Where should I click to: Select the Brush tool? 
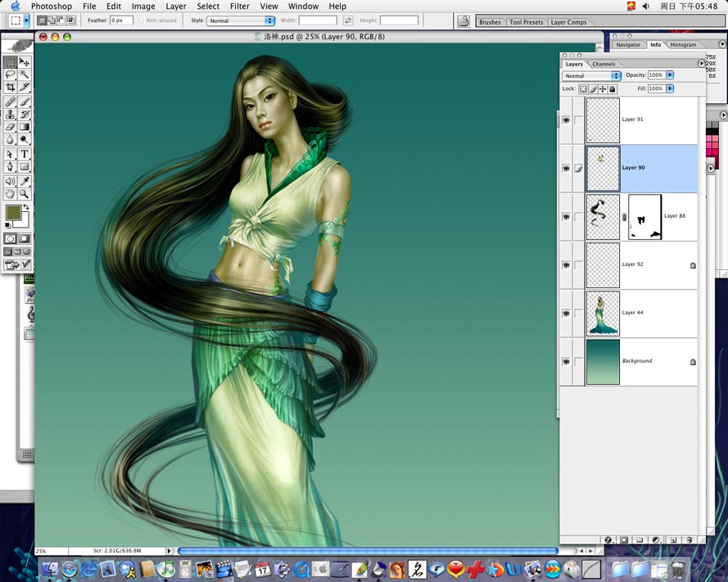(x=25, y=102)
